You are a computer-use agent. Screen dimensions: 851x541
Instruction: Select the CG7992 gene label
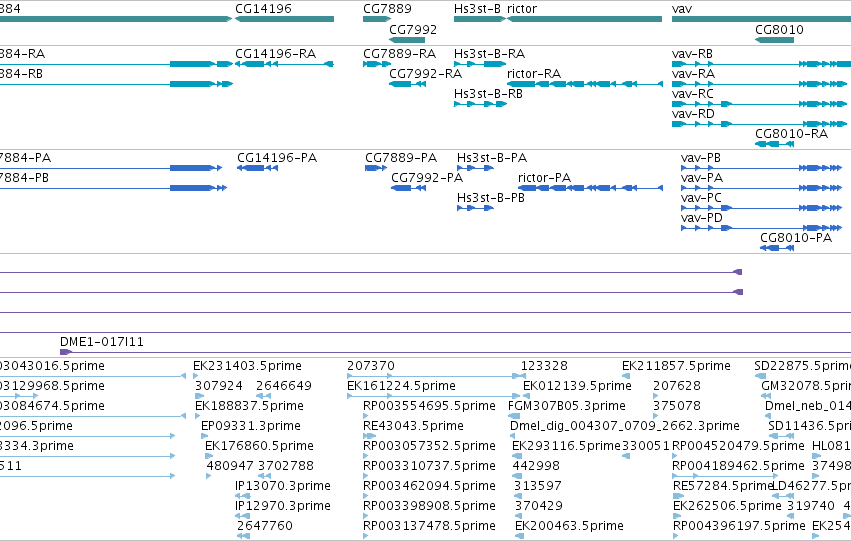pos(413,29)
